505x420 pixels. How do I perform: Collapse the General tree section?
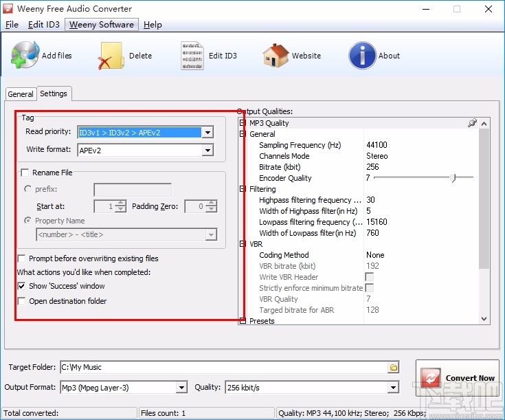[x=243, y=134]
